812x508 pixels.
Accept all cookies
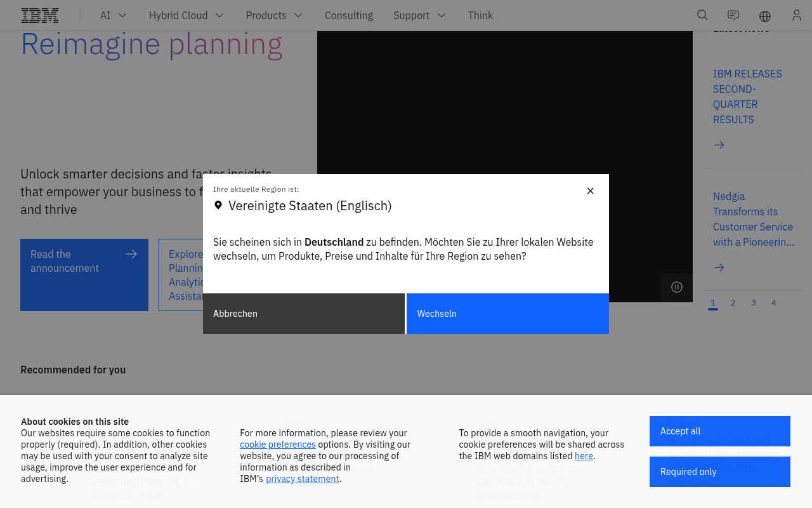(720, 431)
